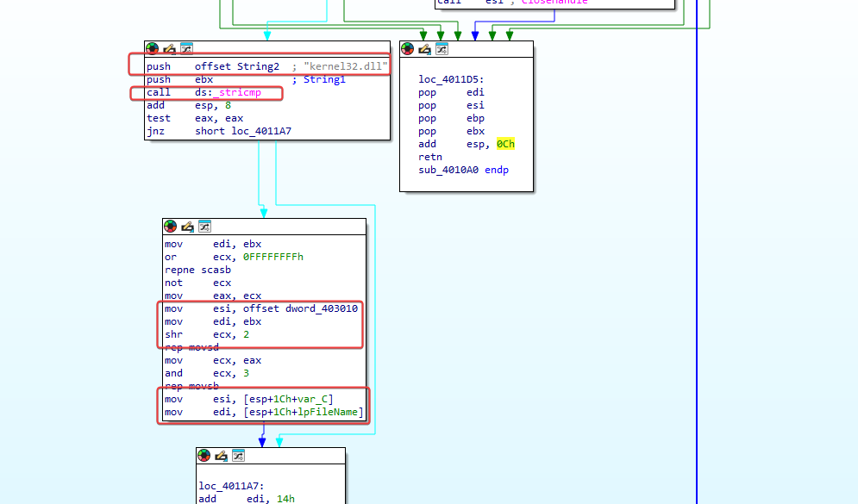This screenshot has height=504, width=858.
Task: Select the 'add edi, 14h' instruction
Action: (x=247, y=499)
